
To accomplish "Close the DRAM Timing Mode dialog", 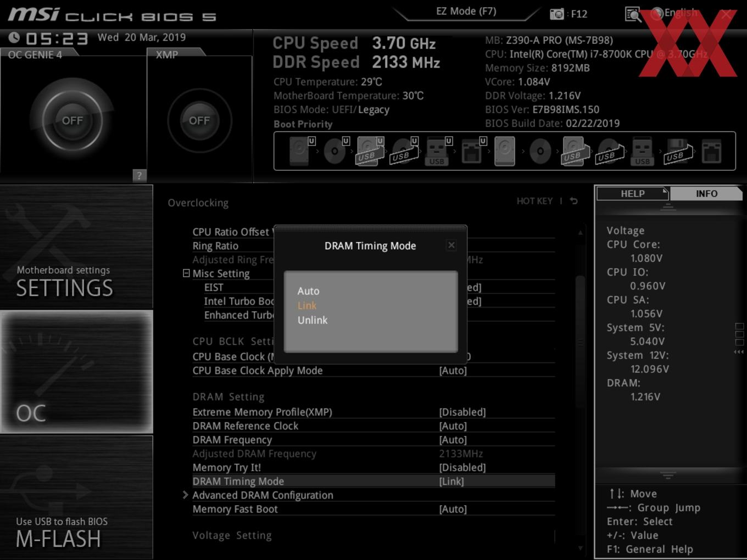I will point(451,245).
